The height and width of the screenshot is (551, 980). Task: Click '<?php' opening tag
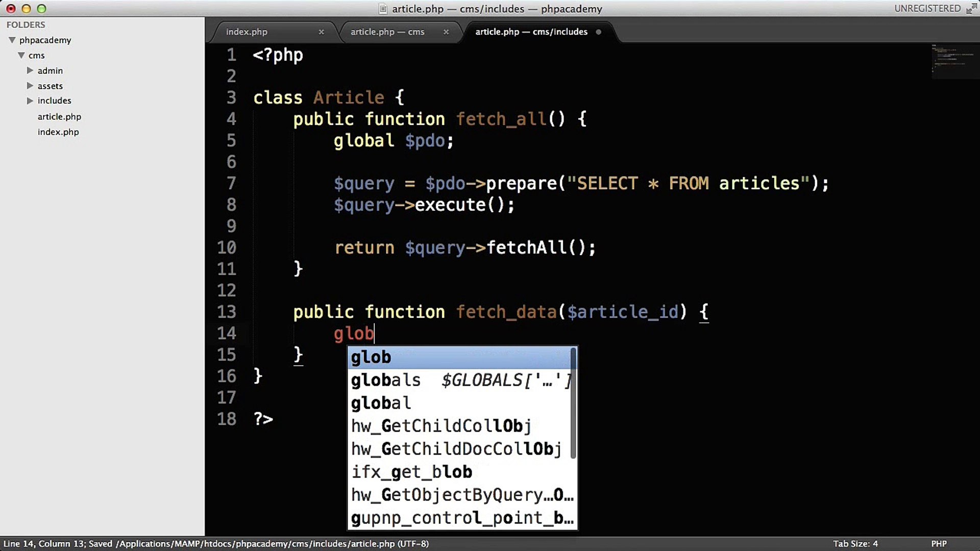(278, 55)
